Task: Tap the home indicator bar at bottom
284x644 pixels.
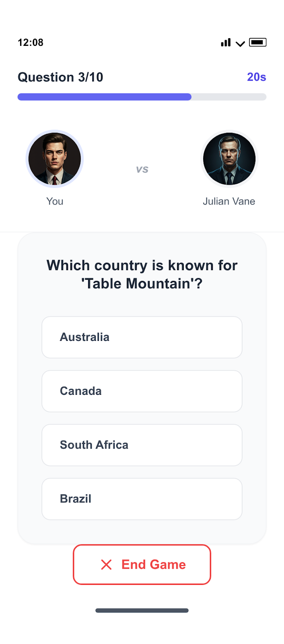Action: click(142, 611)
